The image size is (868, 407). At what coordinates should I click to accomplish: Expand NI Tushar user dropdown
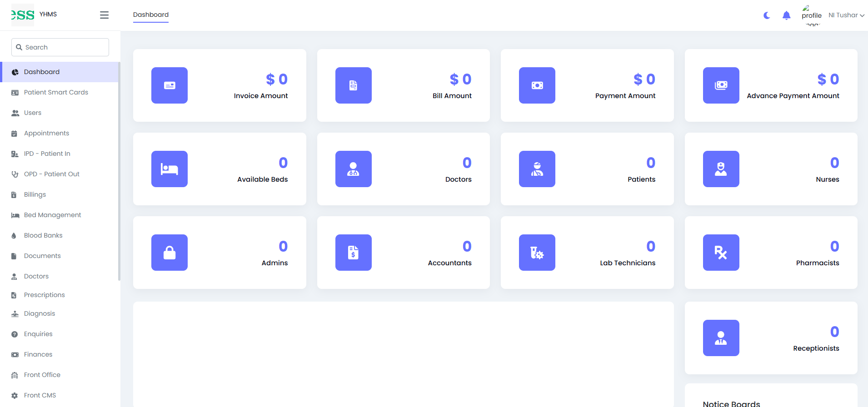(846, 15)
